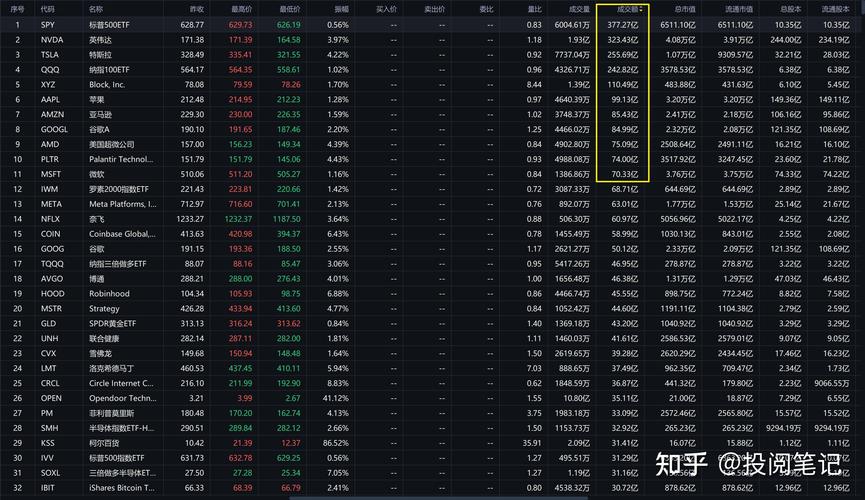The image size is (865, 500).
Task: Sort by 流通市值 column header
Action: click(739, 9)
